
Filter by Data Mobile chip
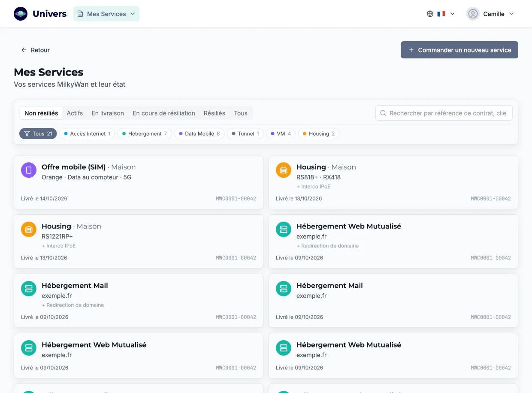[x=199, y=134]
